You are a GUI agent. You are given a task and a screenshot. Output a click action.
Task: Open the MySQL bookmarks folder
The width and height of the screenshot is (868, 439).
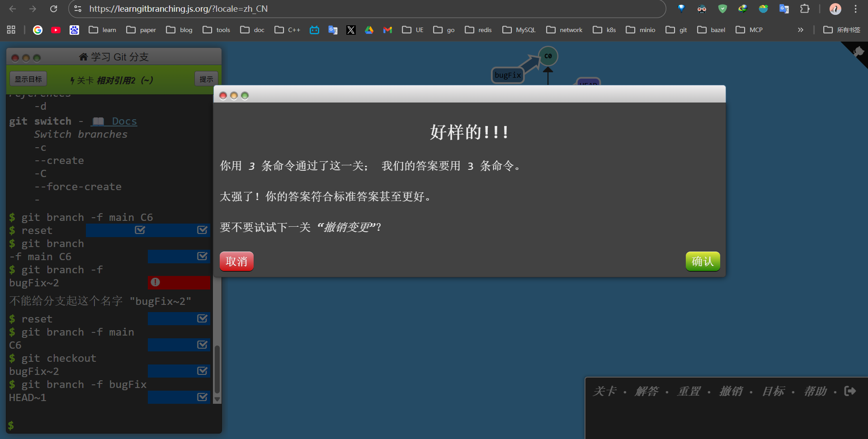tap(519, 30)
